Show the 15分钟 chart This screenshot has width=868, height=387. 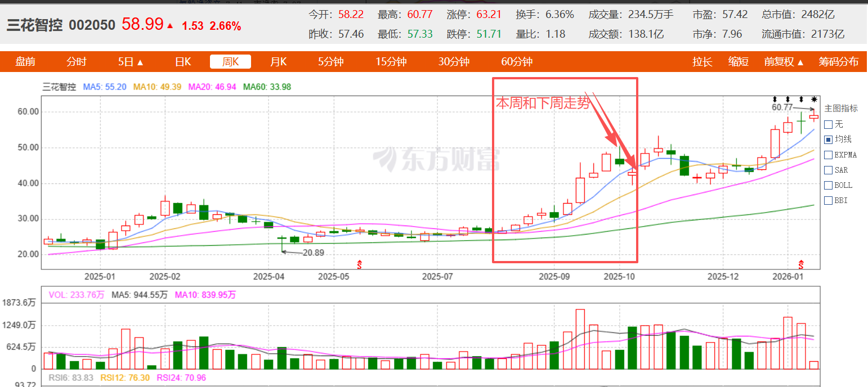tap(391, 62)
